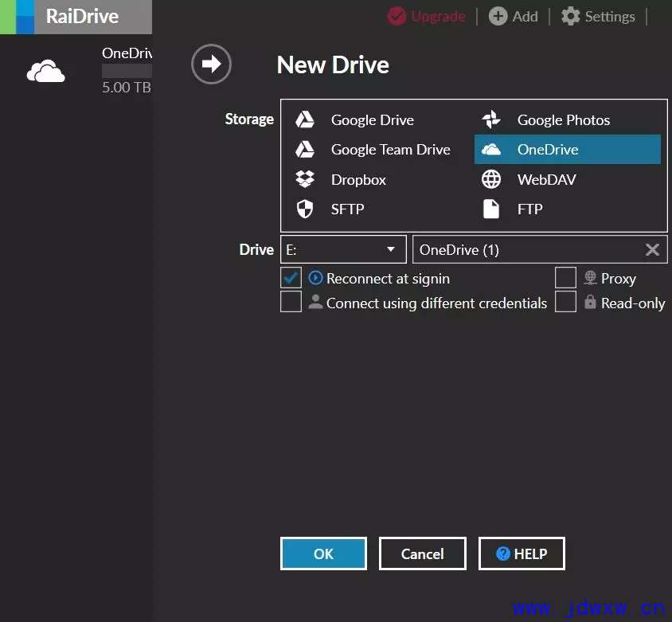Confirm with the OK button
672x622 pixels.
pos(323,554)
